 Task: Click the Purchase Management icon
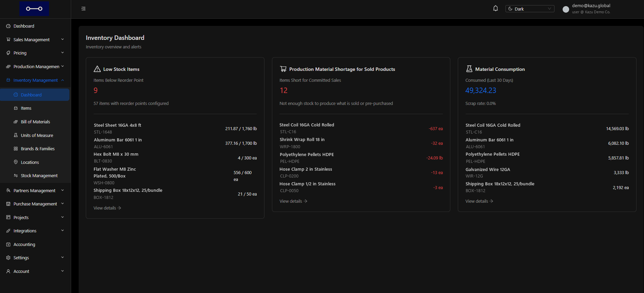[8, 204]
